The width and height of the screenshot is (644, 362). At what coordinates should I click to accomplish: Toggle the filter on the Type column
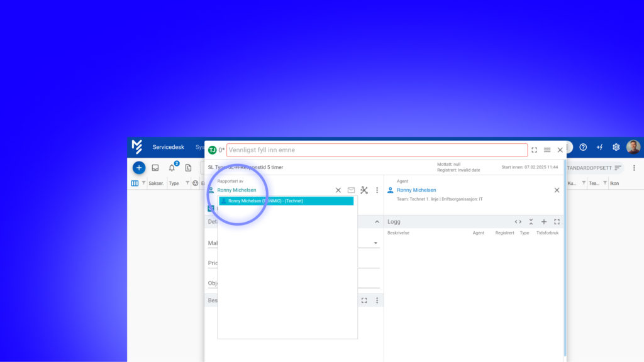point(187,183)
